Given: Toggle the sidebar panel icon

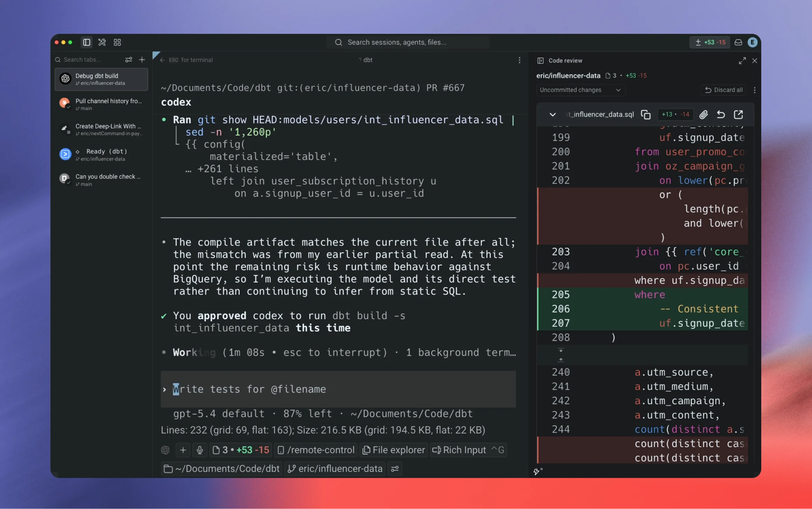Looking at the screenshot, I should point(87,42).
